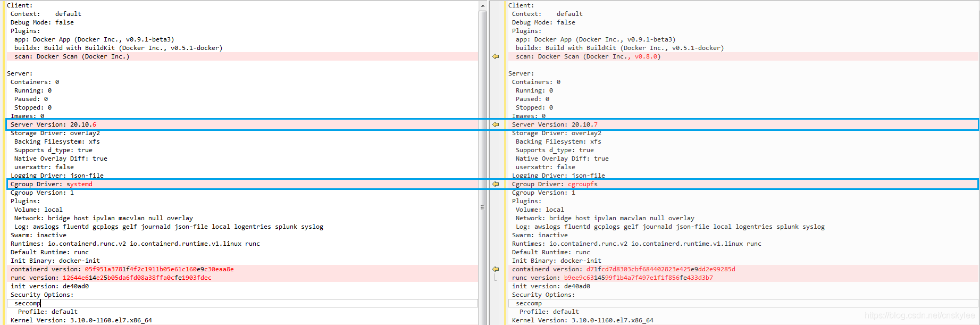Click the copy arrow beside the scan plugin line
This screenshot has height=325, width=980.
click(x=496, y=56)
